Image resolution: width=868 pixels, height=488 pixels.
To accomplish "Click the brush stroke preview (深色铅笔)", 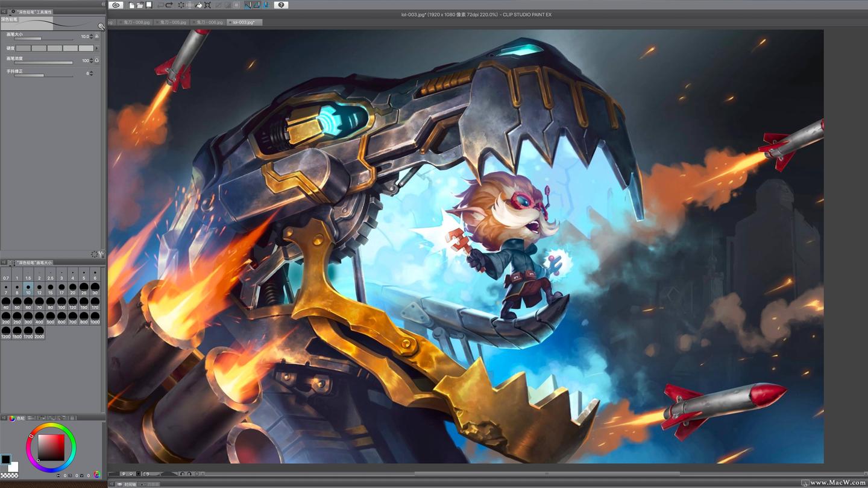I will coord(52,23).
